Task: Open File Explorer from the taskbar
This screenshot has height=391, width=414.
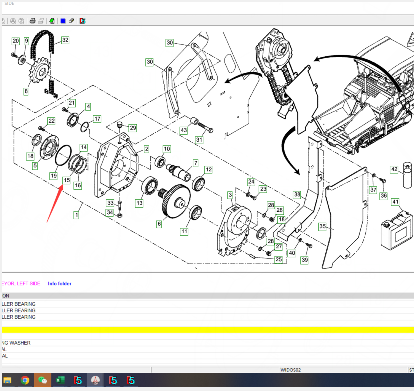Action: click(x=7, y=380)
